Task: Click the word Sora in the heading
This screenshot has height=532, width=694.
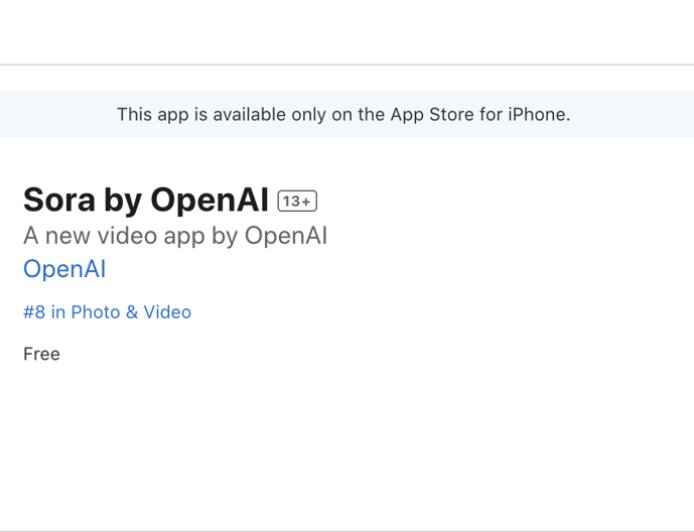Action: [x=60, y=200]
